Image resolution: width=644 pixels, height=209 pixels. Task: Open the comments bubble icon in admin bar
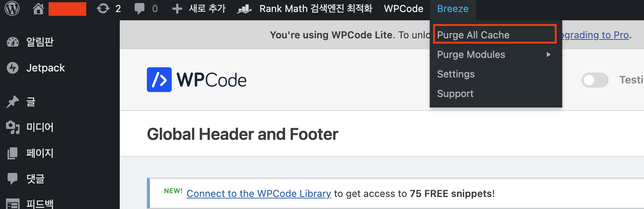pos(139,8)
